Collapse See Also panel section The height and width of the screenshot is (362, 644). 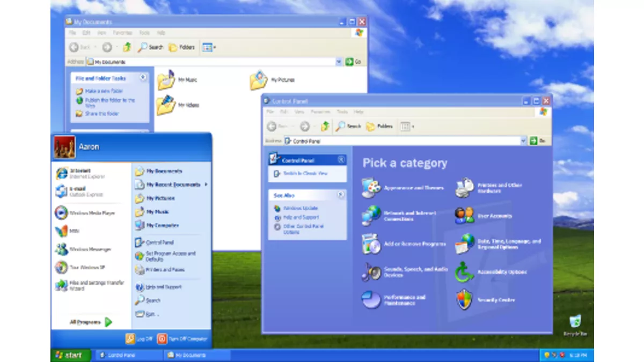(x=341, y=195)
